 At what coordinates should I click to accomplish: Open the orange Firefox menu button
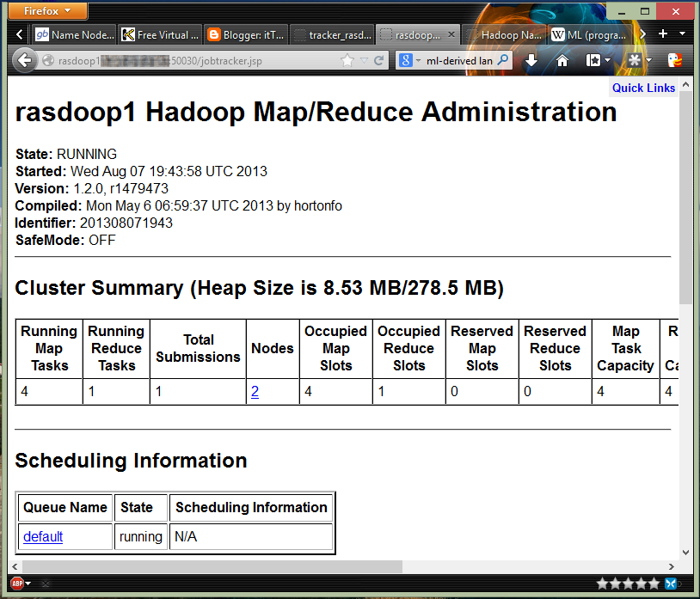coord(47,10)
